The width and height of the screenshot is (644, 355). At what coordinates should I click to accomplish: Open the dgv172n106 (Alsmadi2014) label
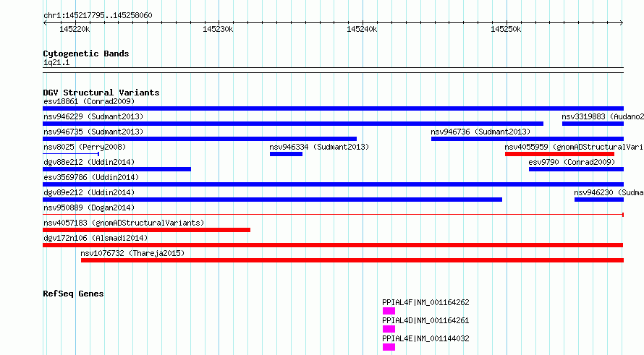point(96,238)
